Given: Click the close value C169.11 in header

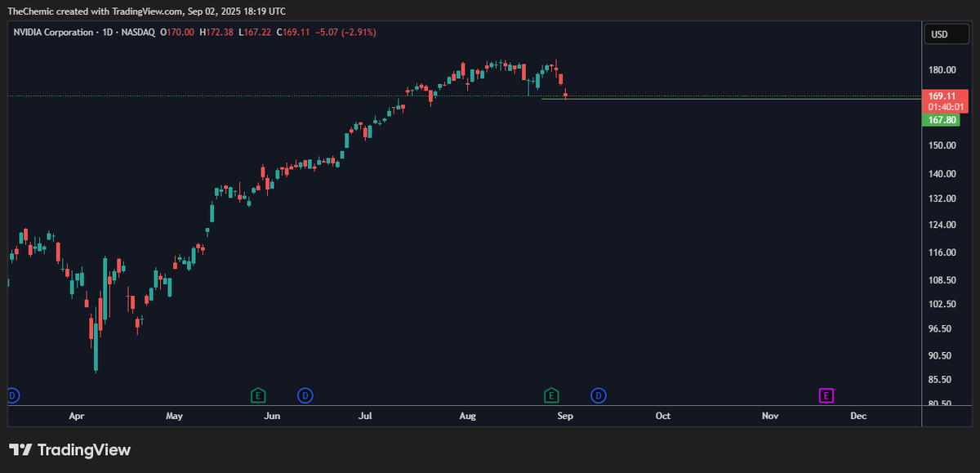Looking at the screenshot, I should coord(294,33).
